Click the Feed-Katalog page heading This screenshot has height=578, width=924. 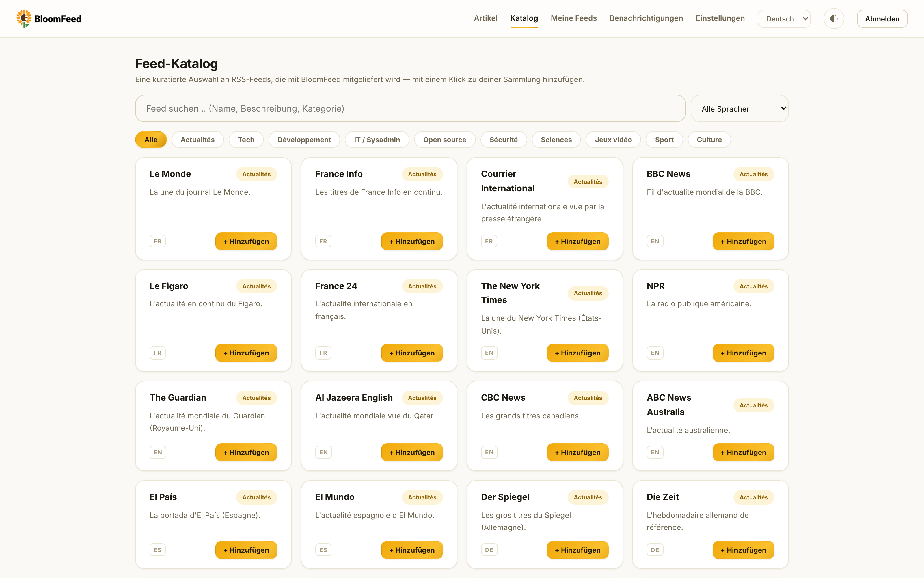[x=176, y=64]
